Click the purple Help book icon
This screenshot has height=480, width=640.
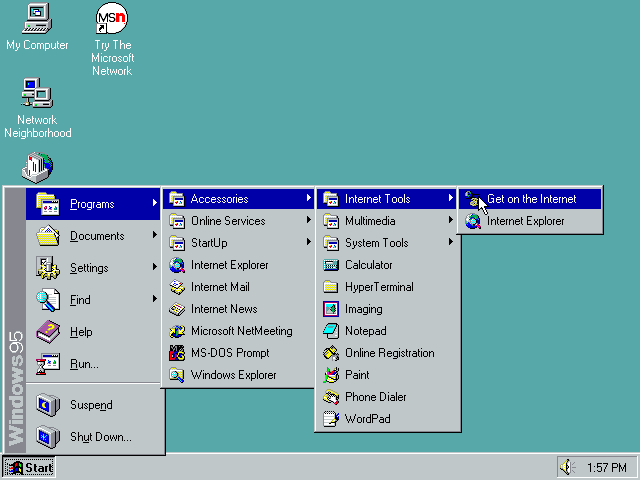click(x=48, y=331)
